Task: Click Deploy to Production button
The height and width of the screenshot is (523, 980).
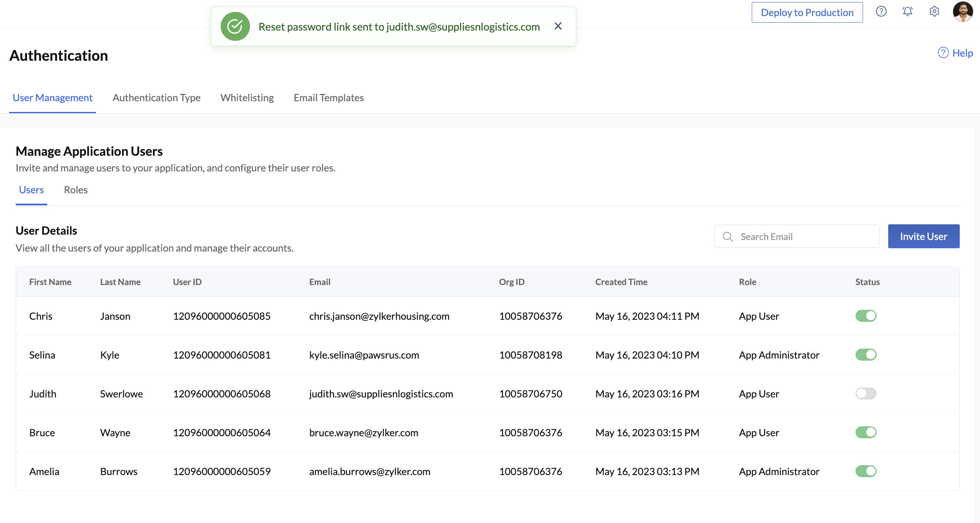Action: 808,12
